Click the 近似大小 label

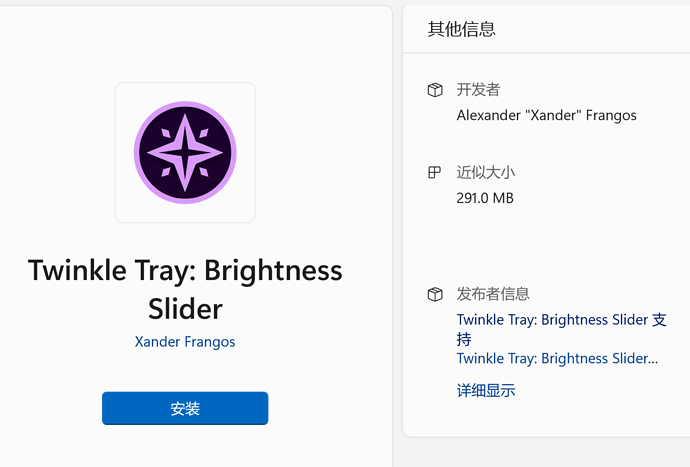pos(486,172)
